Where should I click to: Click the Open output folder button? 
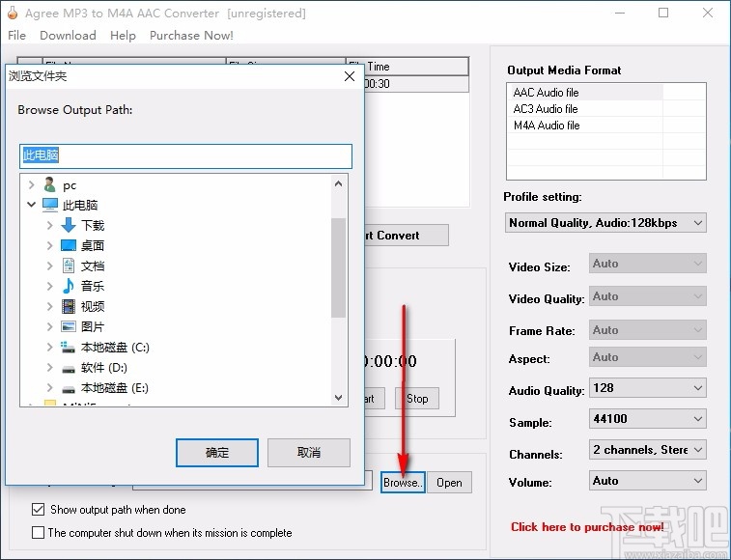[449, 482]
